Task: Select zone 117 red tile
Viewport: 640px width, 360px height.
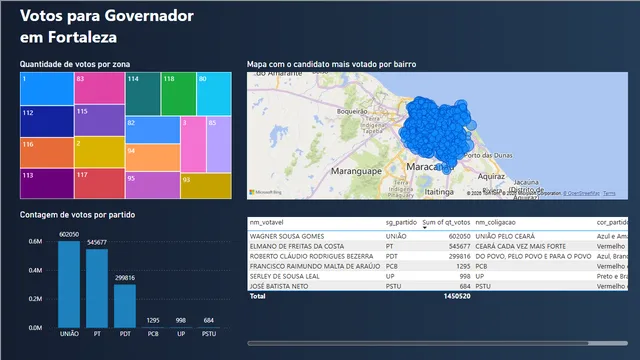Action: point(100,183)
